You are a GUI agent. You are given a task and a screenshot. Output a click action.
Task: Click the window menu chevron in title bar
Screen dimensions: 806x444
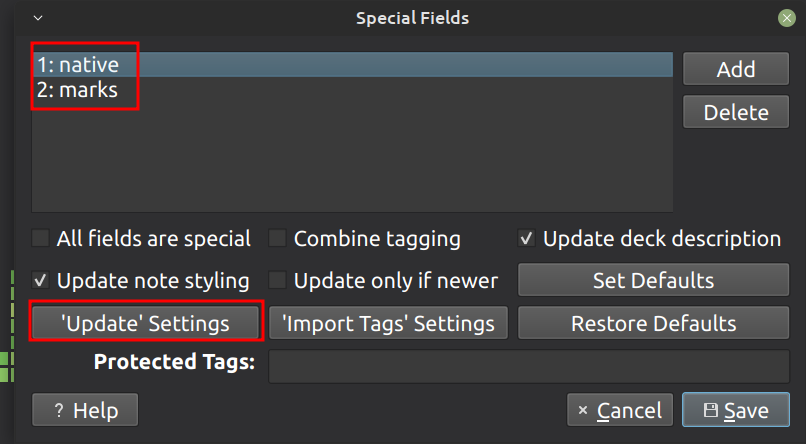pyautogui.click(x=38, y=18)
